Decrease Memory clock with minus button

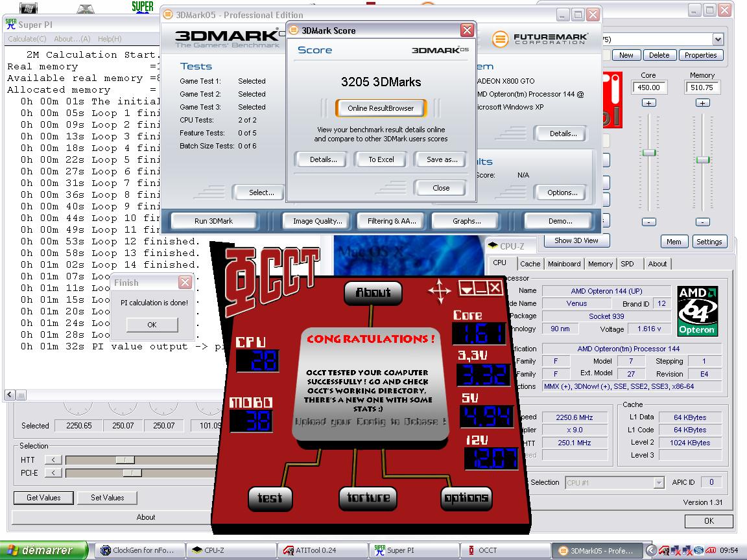pyautogui.click(x=703, y=222)
